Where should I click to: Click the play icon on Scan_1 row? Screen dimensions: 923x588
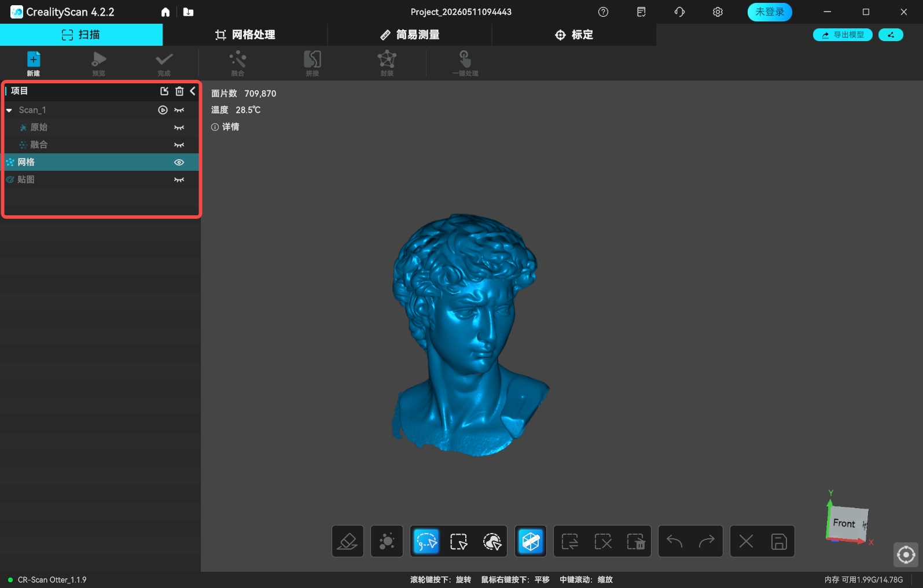163,110
